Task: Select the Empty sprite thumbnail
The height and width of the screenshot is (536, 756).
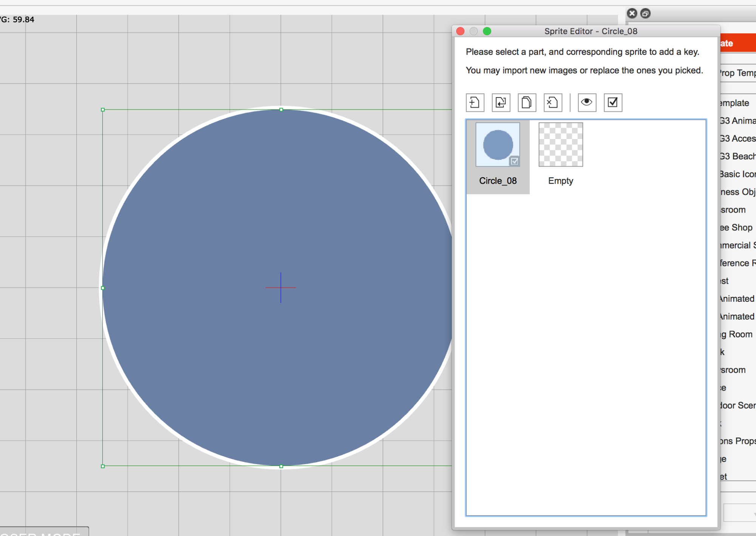Action: pyautogui.click(x=561, y=145)
